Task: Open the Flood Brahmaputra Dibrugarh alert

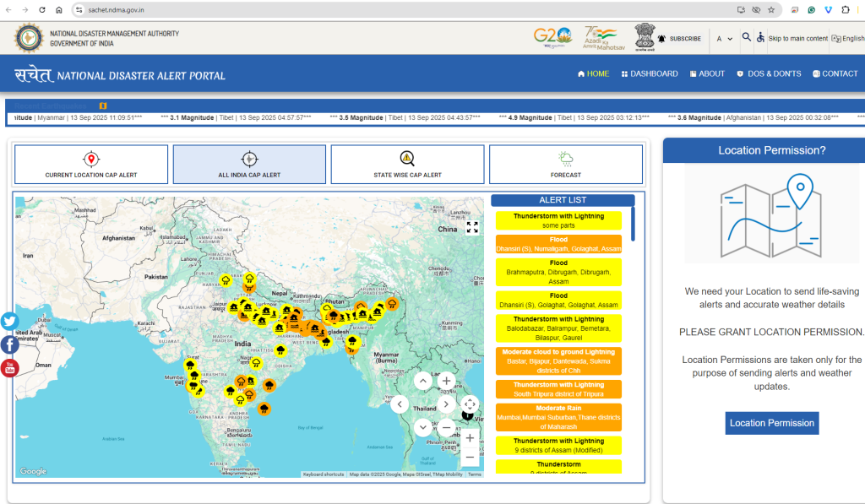Action: tap(558, 273)
